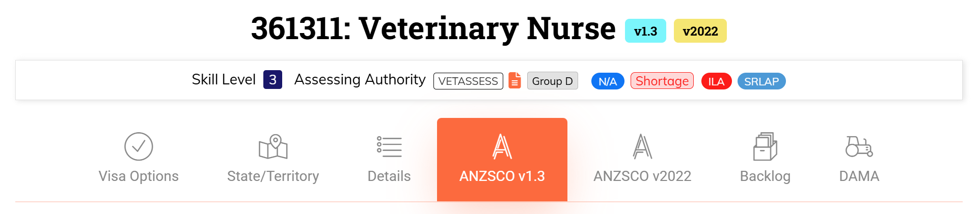Click the yellow v2022 version badge

point(700,31)
